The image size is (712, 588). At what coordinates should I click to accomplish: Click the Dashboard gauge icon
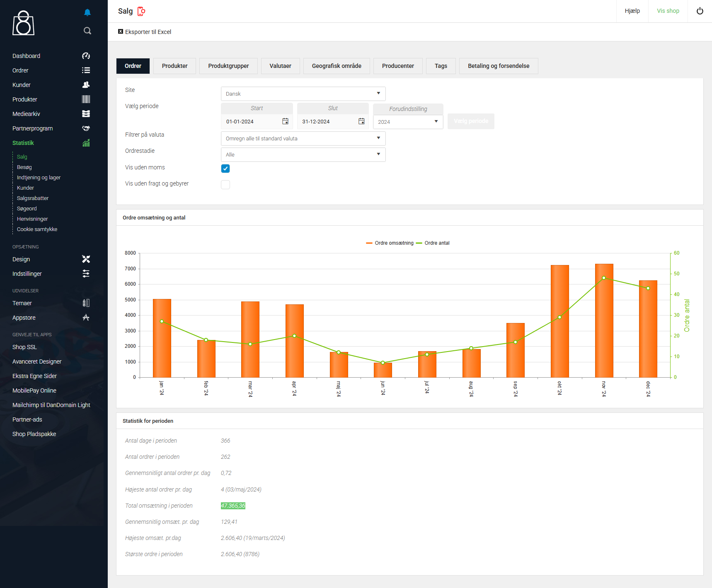86,56
